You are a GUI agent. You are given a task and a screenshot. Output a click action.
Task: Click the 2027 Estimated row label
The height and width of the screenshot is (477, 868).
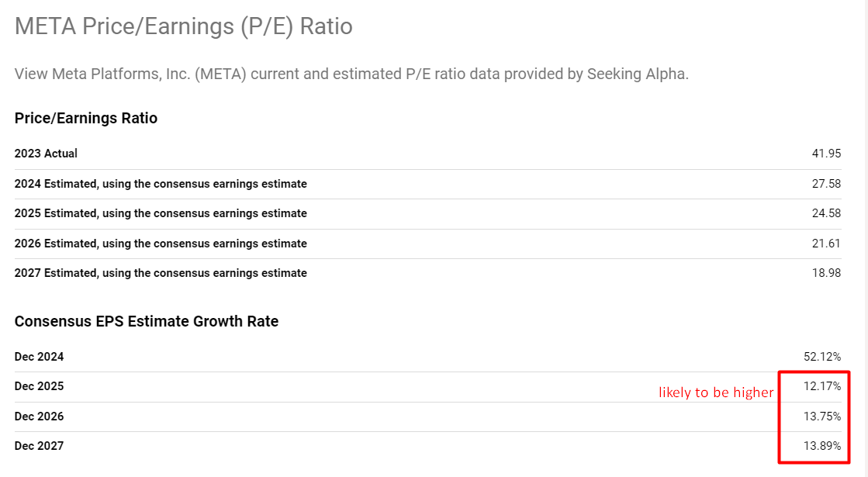[x=161, y=273]
